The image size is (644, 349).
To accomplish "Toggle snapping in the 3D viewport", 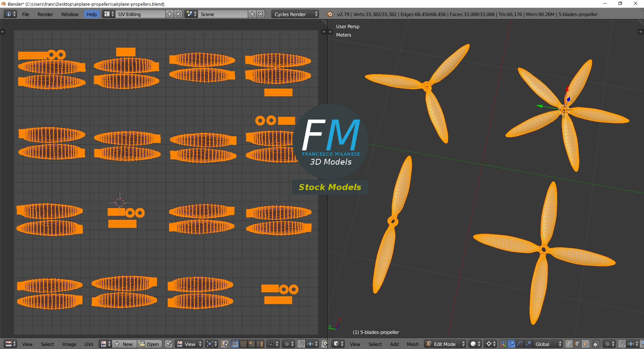I will [x=622, y=344].
